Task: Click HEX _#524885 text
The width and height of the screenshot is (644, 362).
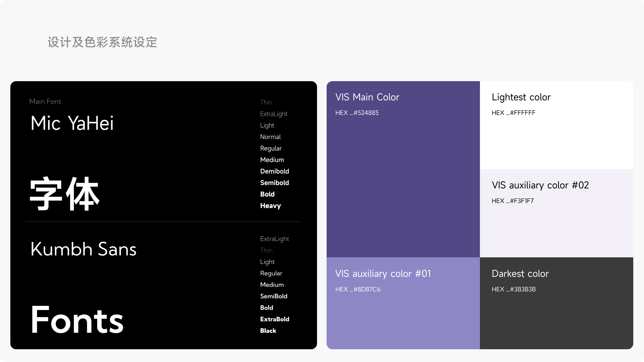Action: (357, 113)
